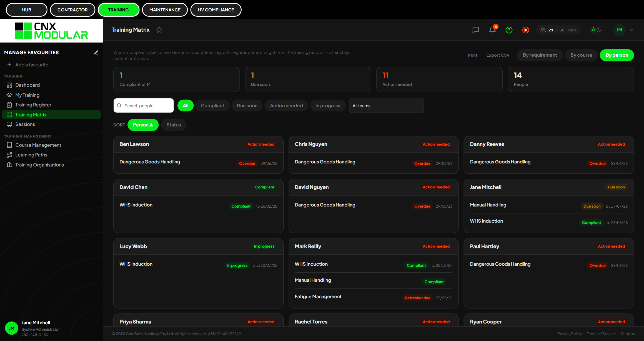The image size is (644, 341).
Task: Open the All teams dropdown
Action: tap(386, 106)
